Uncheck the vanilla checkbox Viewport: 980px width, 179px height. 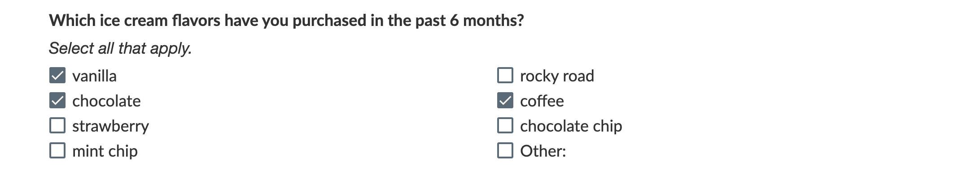point(57,76)
